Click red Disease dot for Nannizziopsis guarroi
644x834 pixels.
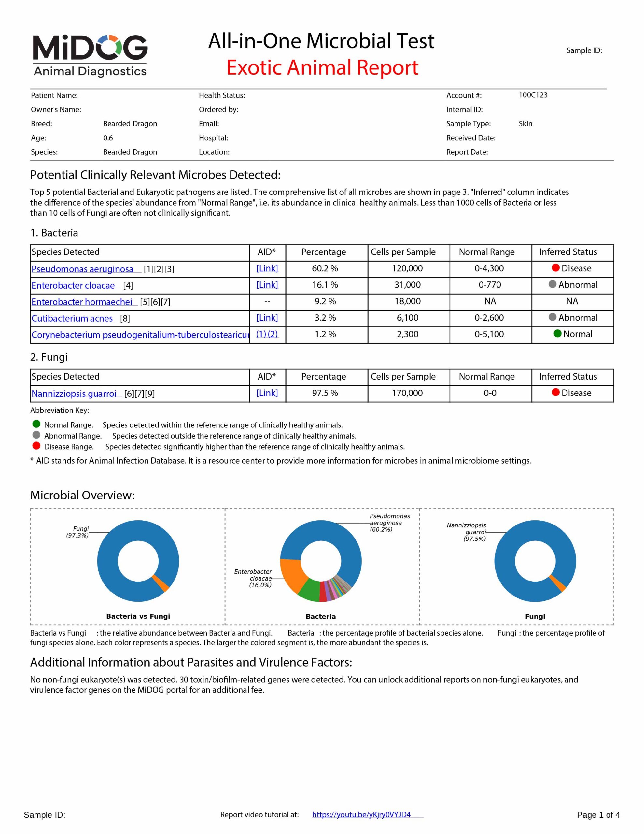click(x=556, y=392)
